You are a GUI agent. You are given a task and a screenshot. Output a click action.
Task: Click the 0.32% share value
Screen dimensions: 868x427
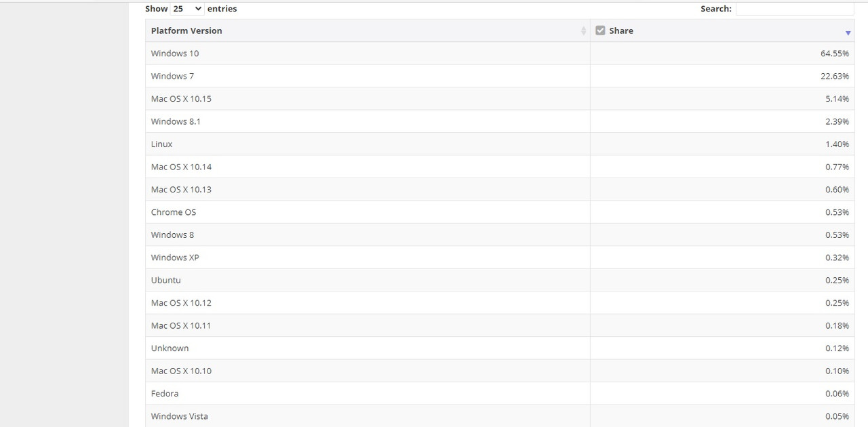(x=837, y=258)
